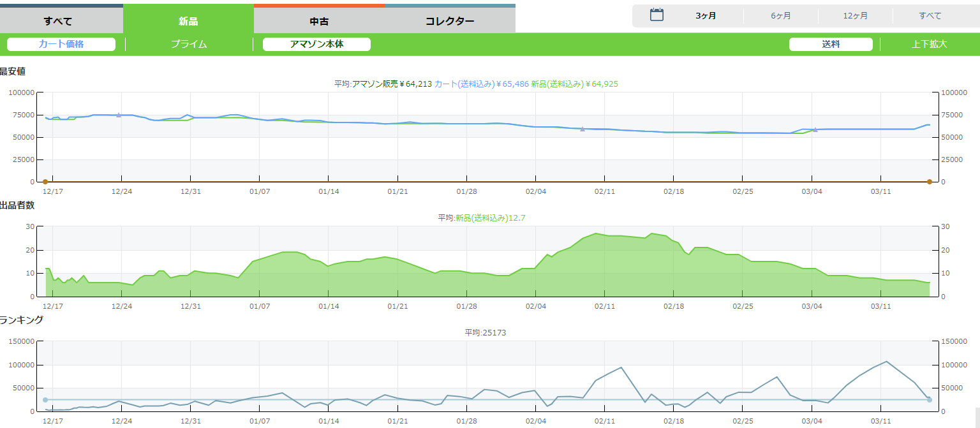Click the calendar icon beside period options
The height and width of the screenshot is (428, 980).
coord(657,15)
